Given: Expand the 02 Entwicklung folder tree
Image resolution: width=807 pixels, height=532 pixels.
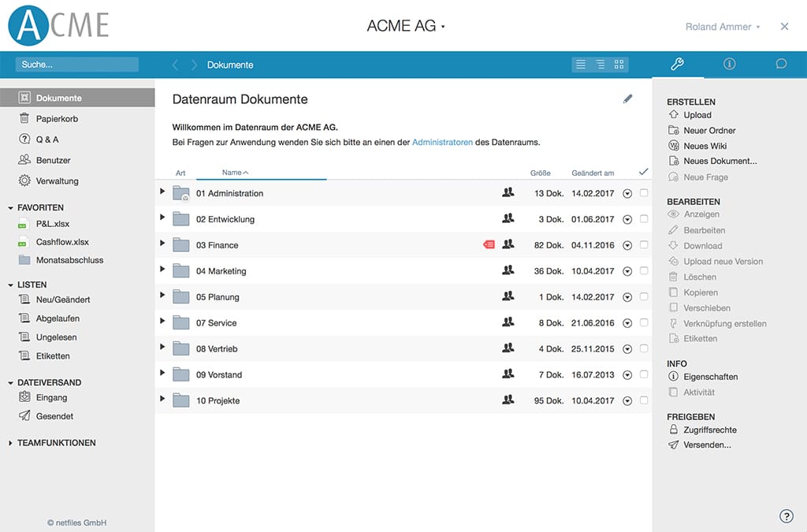Looking at the screenshot, I should pyautogui.click(x=162, y=217).
